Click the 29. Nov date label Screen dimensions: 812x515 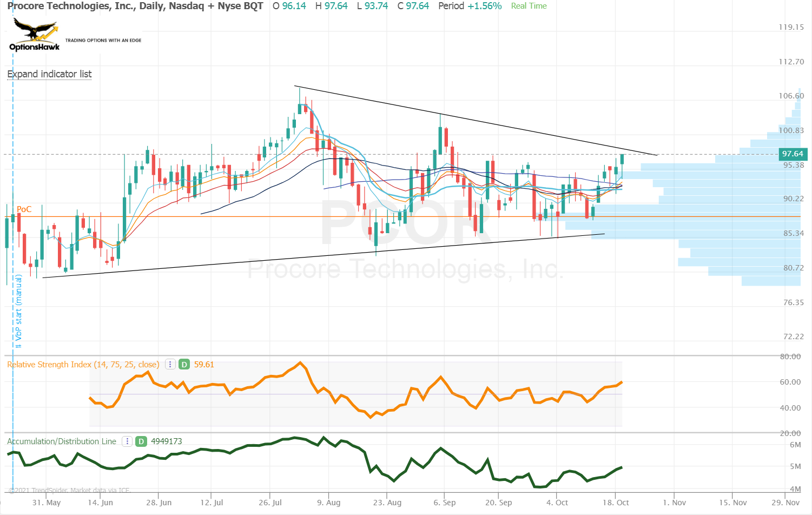[x=785, y=503]
